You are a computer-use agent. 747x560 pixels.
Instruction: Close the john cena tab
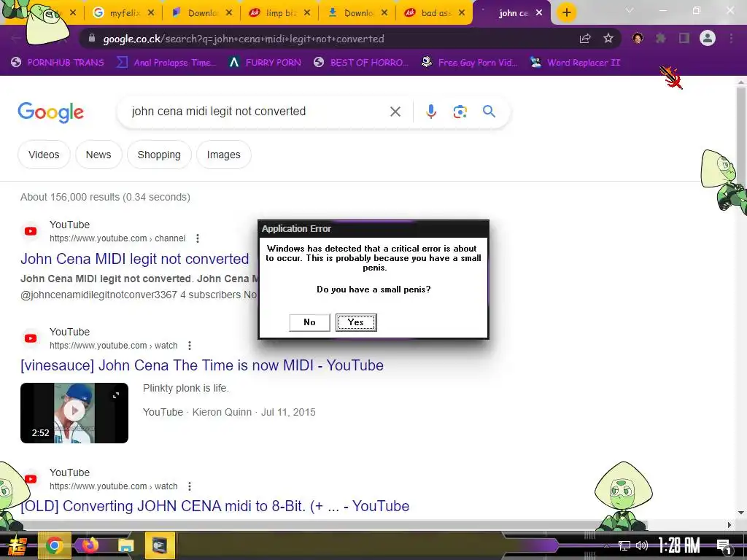pyautogui.click(x=539, y=13)
